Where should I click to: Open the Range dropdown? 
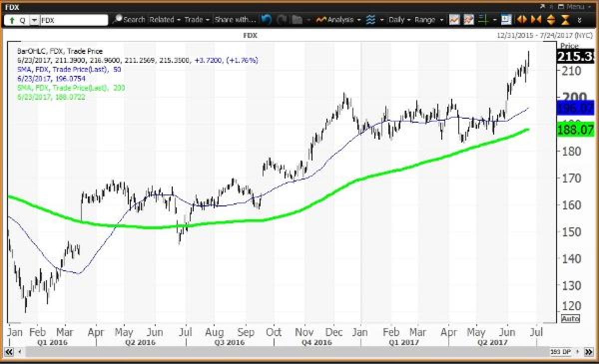(x=424, y=19)
